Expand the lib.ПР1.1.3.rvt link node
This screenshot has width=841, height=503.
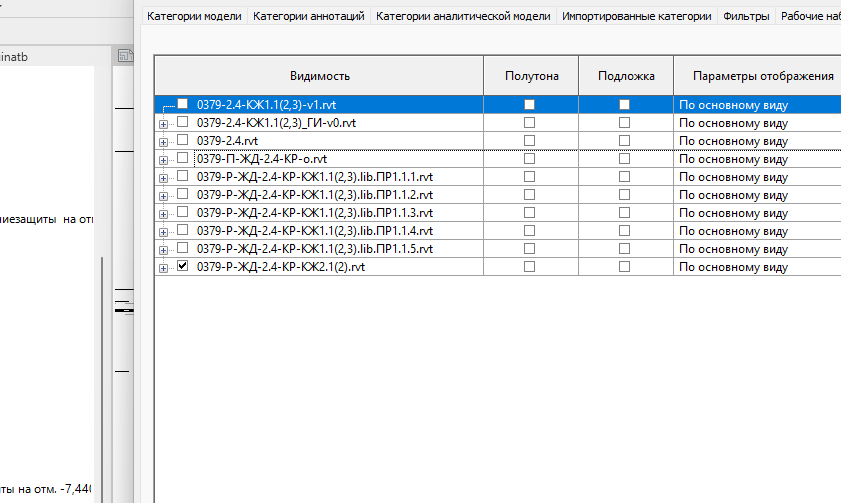164,214
